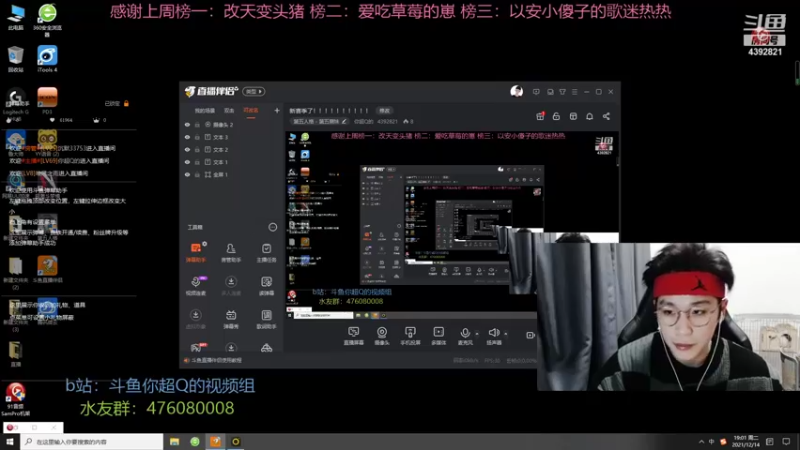Select the 全屏 1 layer row
The width and height of the screenshot is (800, 450).
tap(232, 174)
